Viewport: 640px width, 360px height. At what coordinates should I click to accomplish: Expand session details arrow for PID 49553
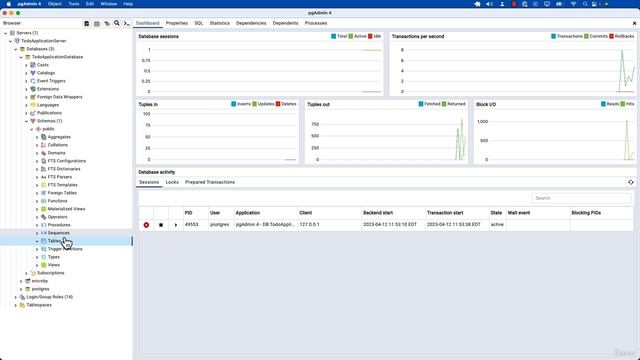tap(176, 225)
